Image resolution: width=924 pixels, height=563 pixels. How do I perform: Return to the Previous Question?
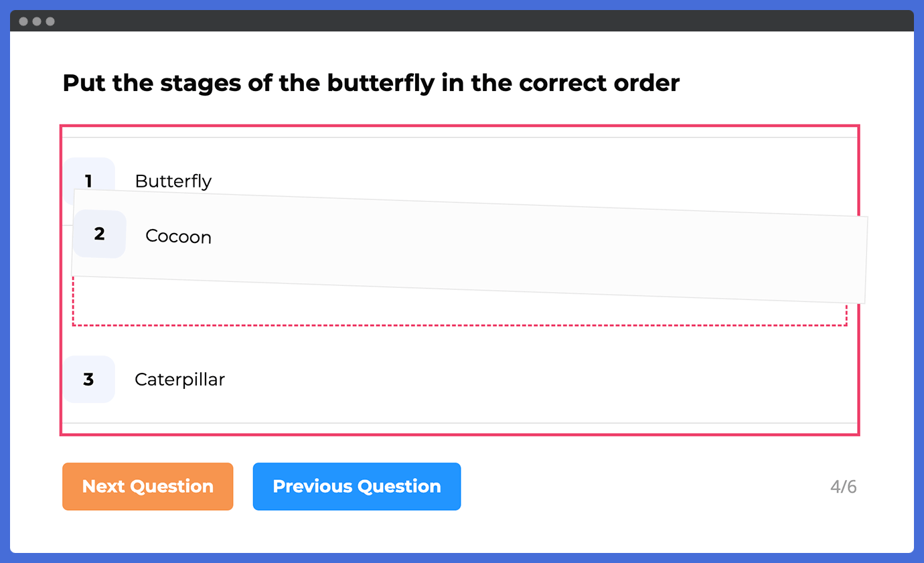[357, 487]
